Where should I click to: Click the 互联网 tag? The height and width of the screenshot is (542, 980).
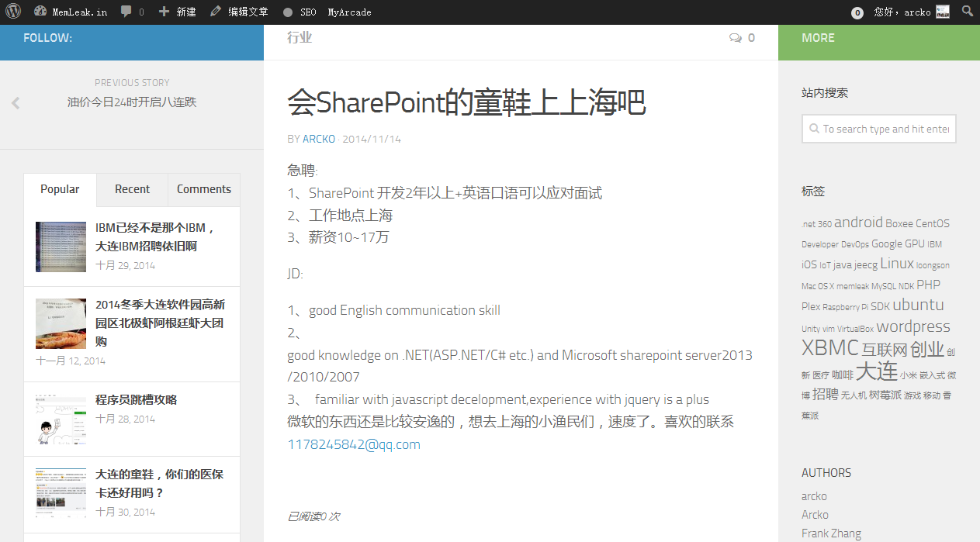pyautogui.click(x=885, y=350)
